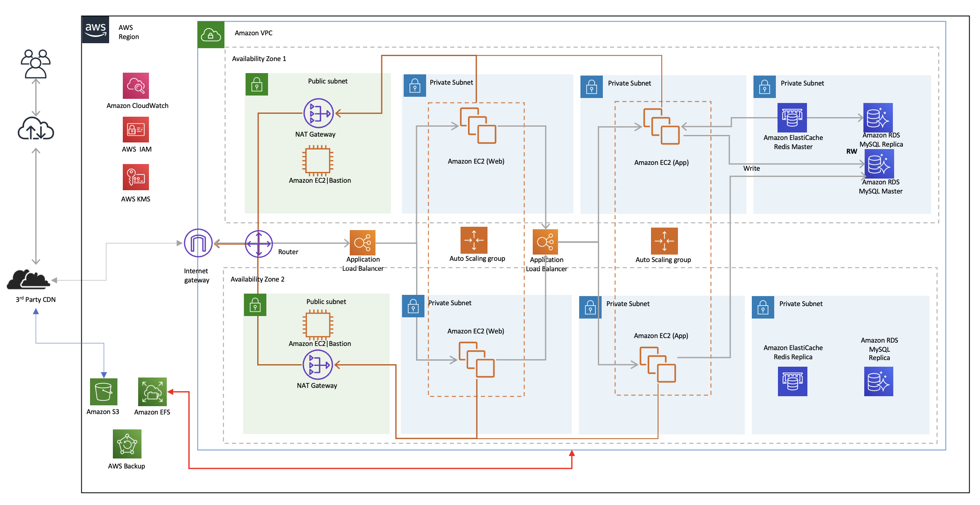The image size is (980, 505).
Task: Select Private Subnet lock icon above EC2 App Zone 1
Action: (x=592, y=86)
